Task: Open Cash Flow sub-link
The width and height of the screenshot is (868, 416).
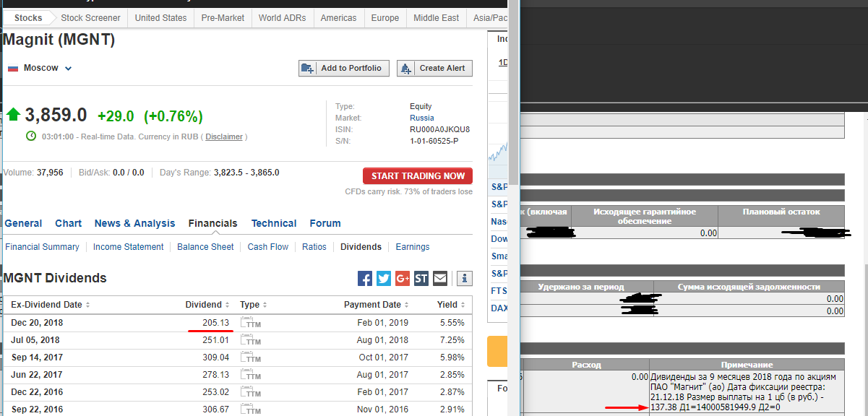Action: (268, 247)
